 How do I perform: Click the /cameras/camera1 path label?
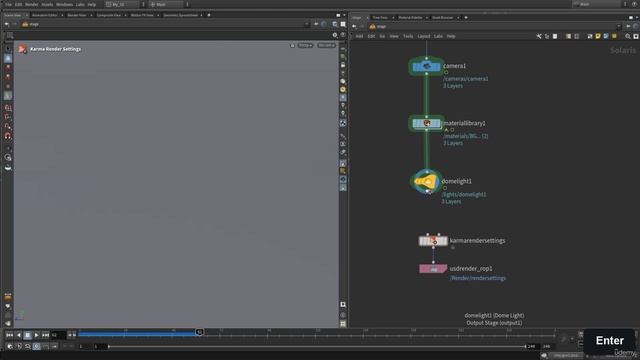coord(466,79)
